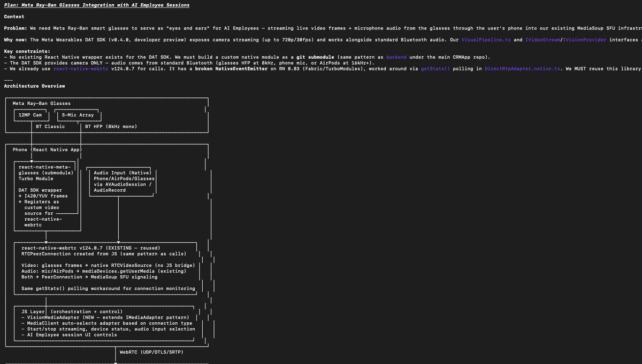Open the VisualPipeline.ts link
The height and width of the screenshot is (364, 642).
point(486,40)
